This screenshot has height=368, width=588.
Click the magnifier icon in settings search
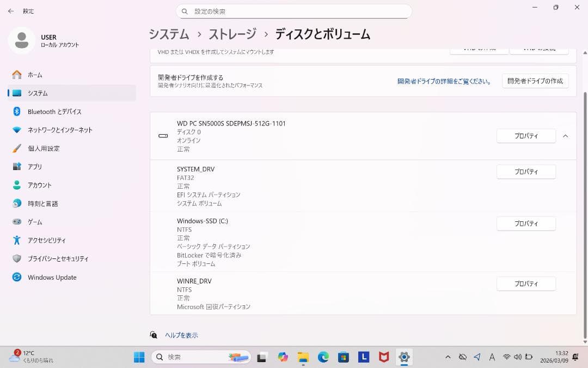coord(185,11)
